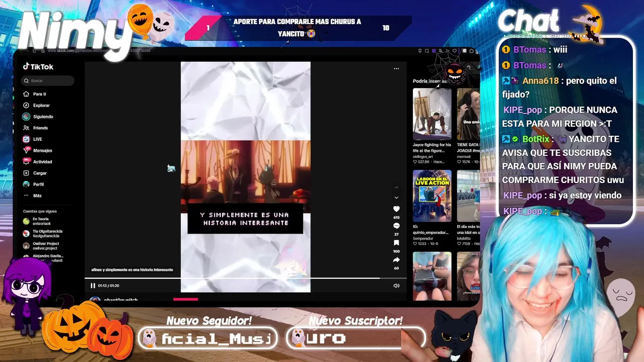Like the video with heart icon

pyautogui.click(x=396, y=209)
